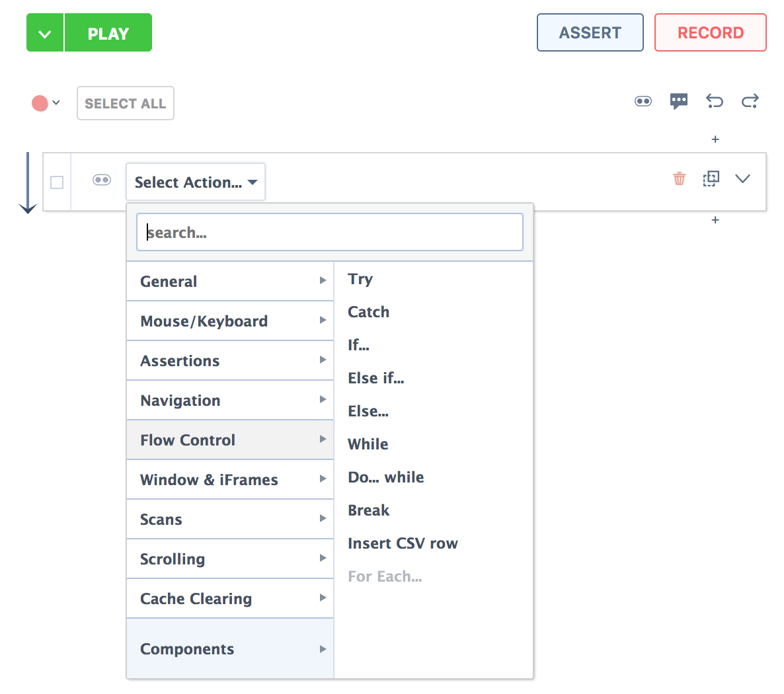Click the SELECT ALL button
This screenshot has width=784, height=694.
[x=125, y=103]
